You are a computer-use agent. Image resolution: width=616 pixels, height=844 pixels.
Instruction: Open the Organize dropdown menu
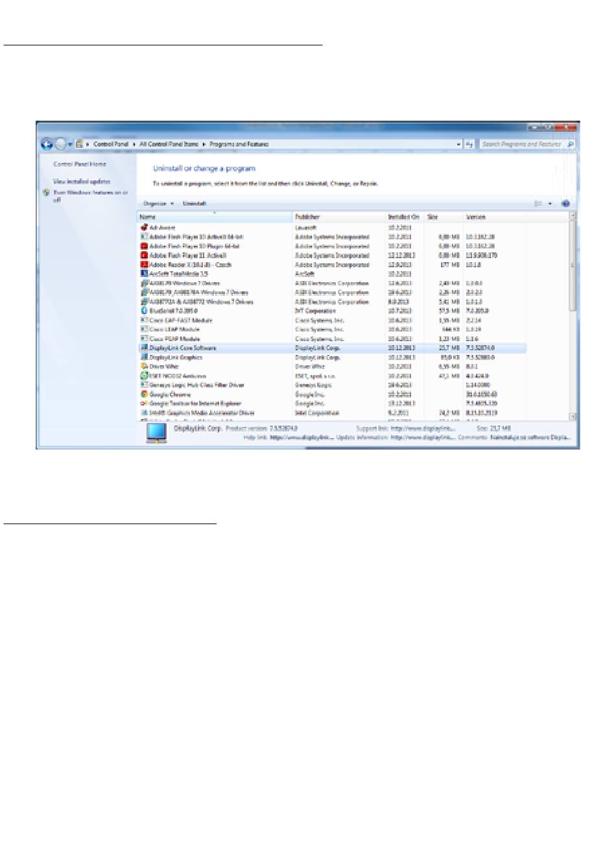(x=158, y=203)
